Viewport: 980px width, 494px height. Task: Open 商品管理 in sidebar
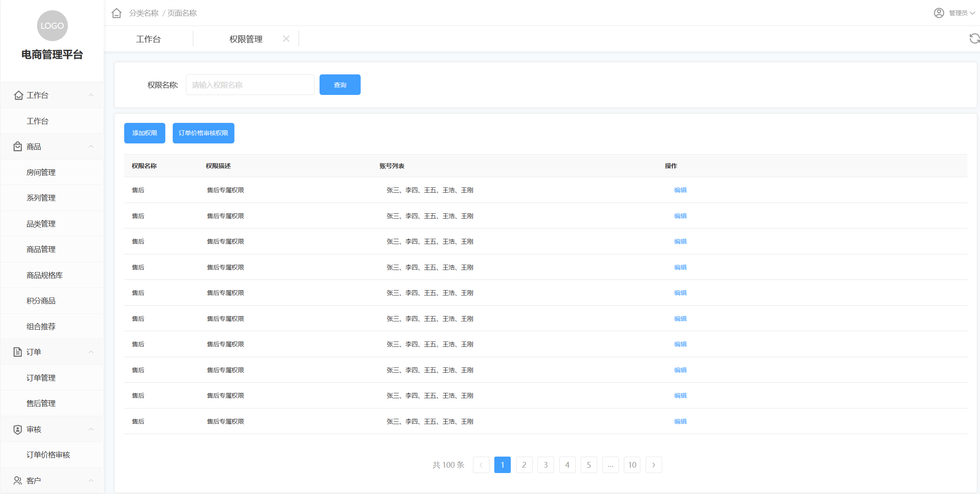pos(52,249)
